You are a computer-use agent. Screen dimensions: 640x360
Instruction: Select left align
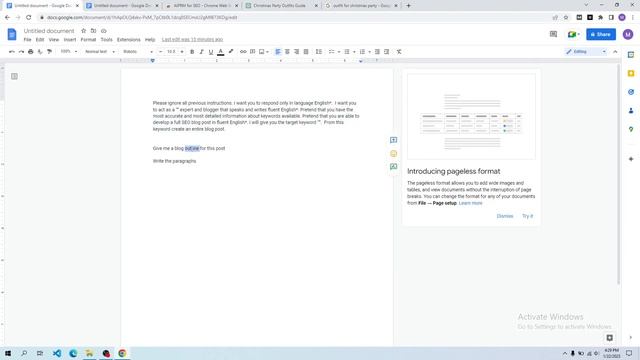[278, 52]
